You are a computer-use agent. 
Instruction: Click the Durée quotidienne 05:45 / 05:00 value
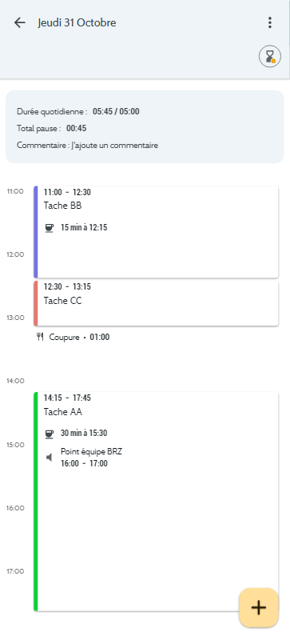tap(116, 111)
